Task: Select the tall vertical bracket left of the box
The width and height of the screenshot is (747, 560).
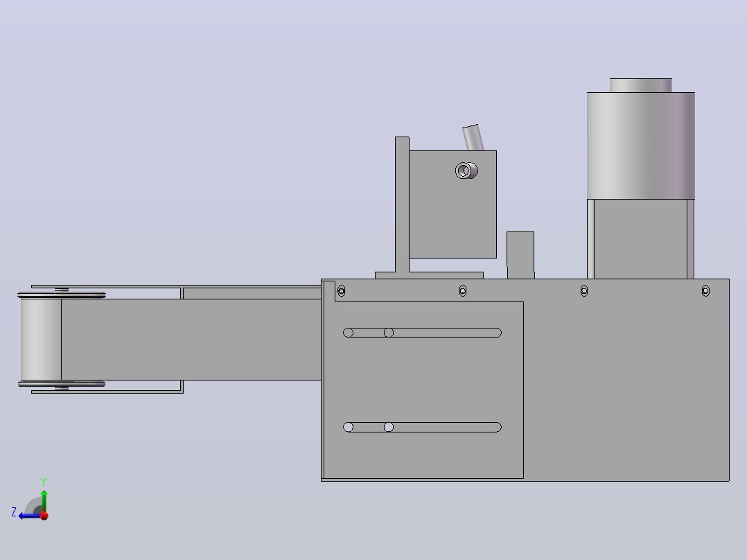Action: pos(402,204)
